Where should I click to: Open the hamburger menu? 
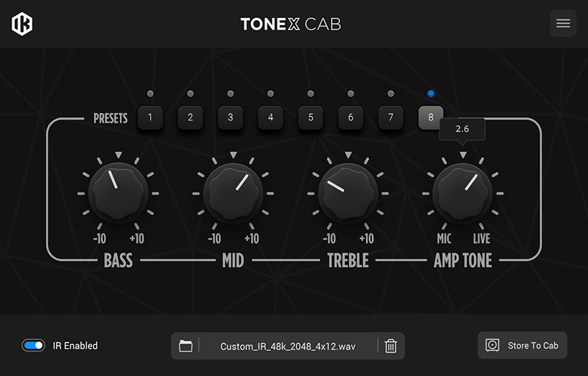563,24
